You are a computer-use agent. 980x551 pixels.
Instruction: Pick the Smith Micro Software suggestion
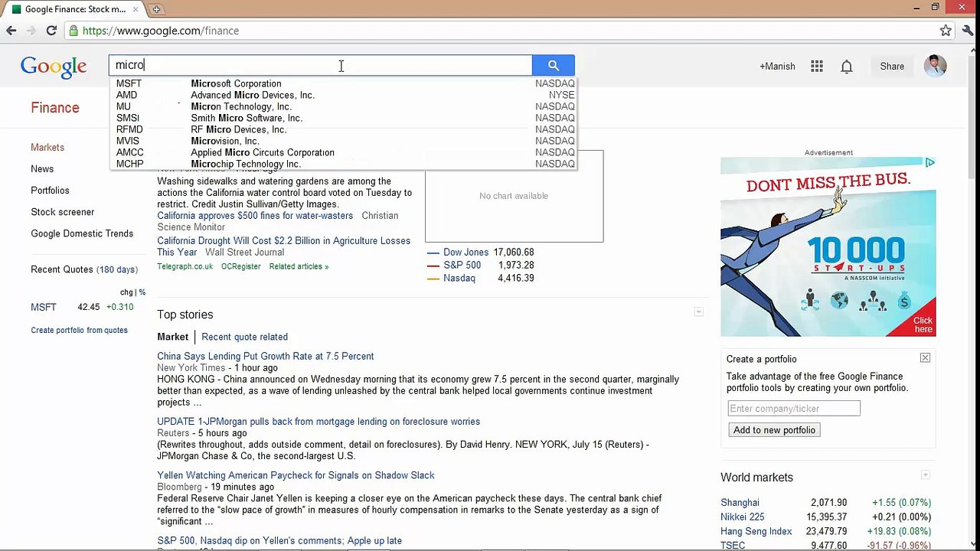[x=342, y=118]
